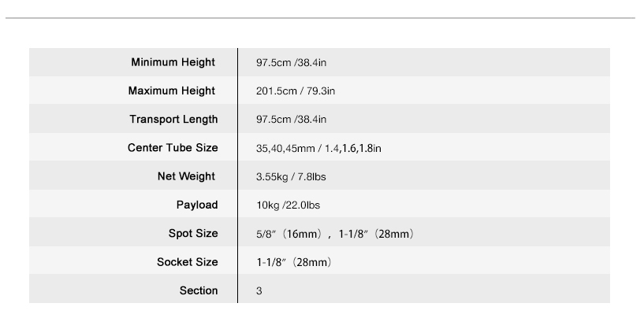644x329 pixels.
Task: Click the 1-1/8″ (28mm) spot size text
Action: [377, 235]
